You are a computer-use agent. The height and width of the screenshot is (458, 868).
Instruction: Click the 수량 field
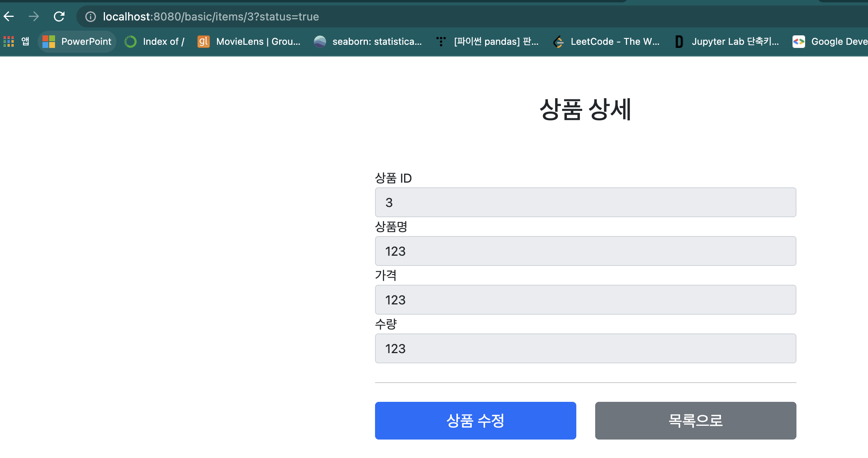click(x=585, y=348)
